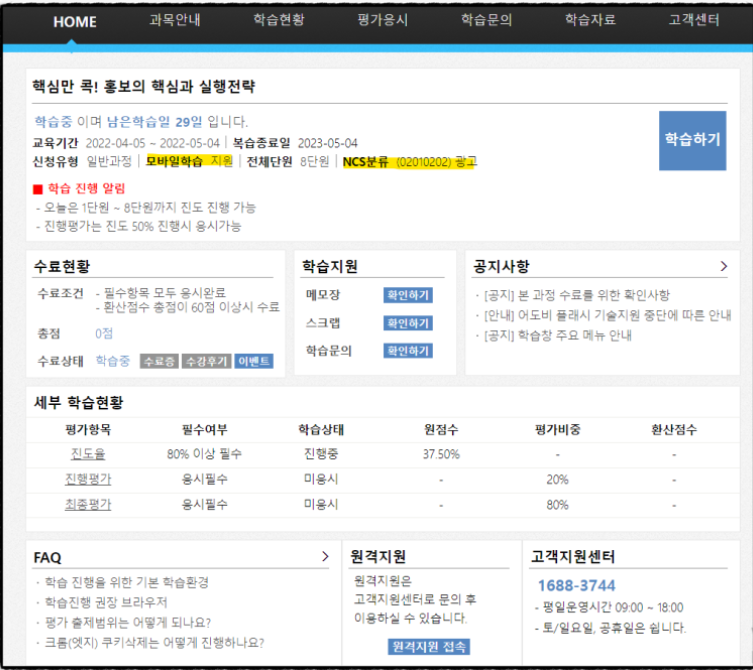Click the blue 이벤트 button
The height and width of the screenshot is (670, 753).
coord(254,361)
